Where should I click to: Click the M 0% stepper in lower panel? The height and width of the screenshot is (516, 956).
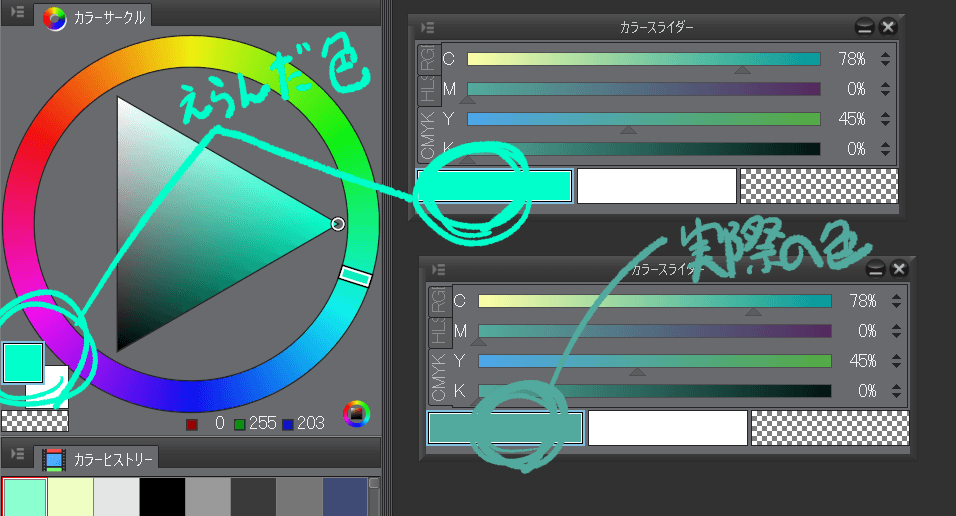(896, 331)
